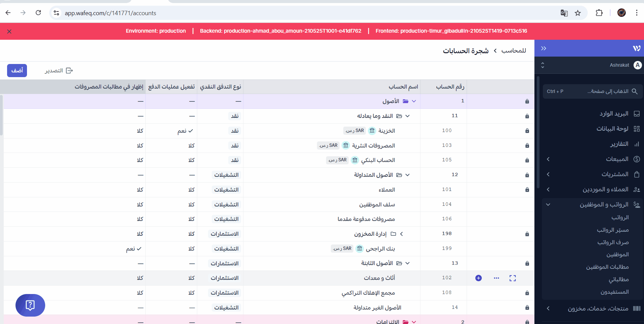Click the expand frame icon on account 102 row
The width and height of the screenshot is (644, 324).
tap(513, 278)
